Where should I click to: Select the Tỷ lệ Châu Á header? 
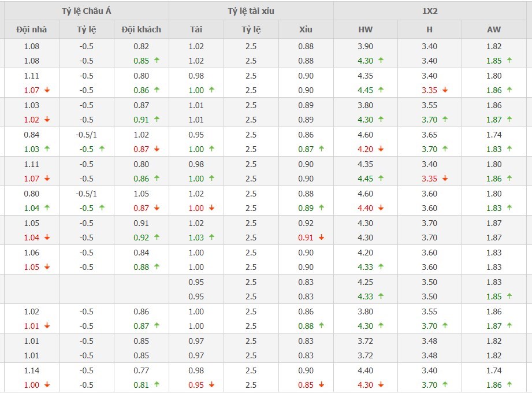86,12
